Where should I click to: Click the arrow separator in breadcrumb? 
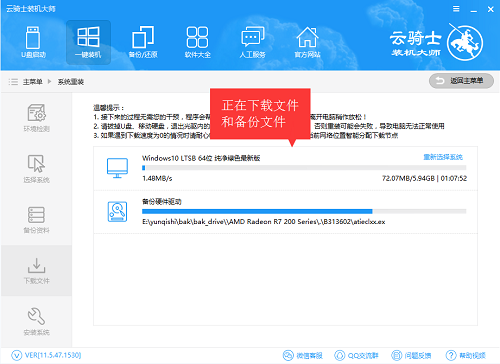50,82
